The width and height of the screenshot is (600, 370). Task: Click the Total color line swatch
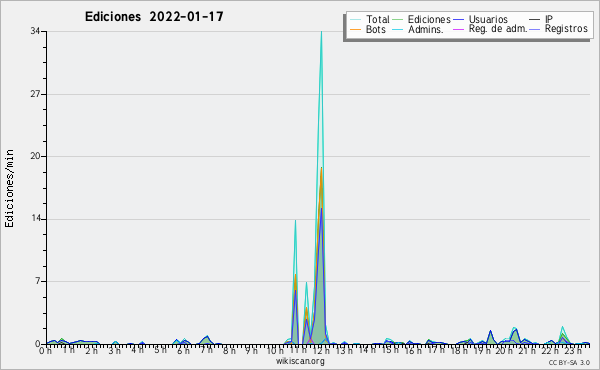[x=355, y=20]
